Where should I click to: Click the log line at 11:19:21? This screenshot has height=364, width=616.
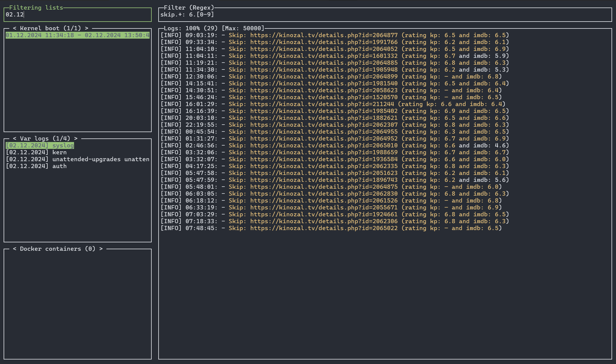point(335,63)
